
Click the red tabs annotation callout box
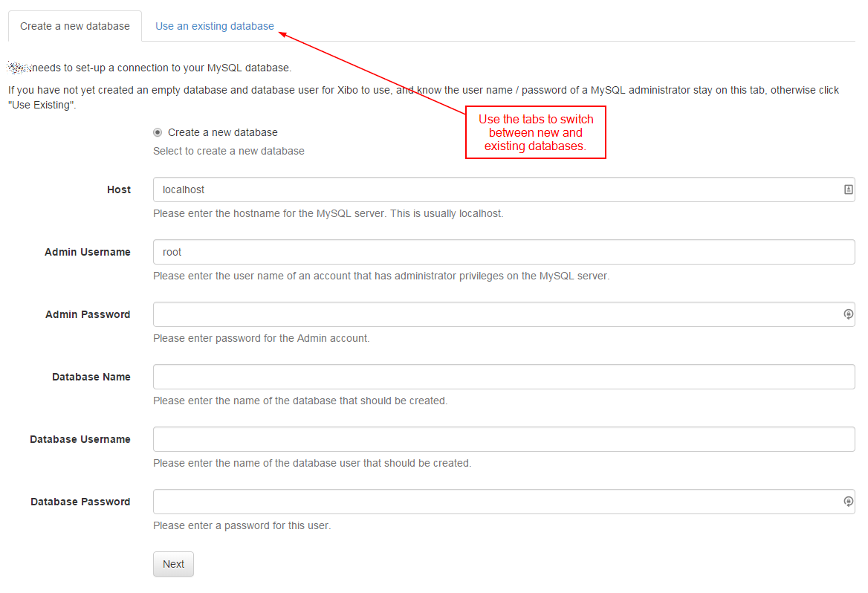[x=536, y=132]
